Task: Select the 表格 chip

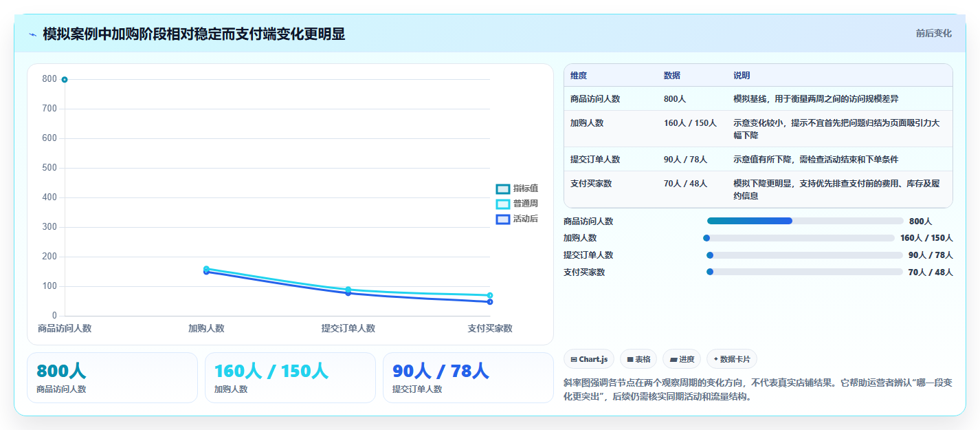Action: pyautogui.click(x=638, y=359)
